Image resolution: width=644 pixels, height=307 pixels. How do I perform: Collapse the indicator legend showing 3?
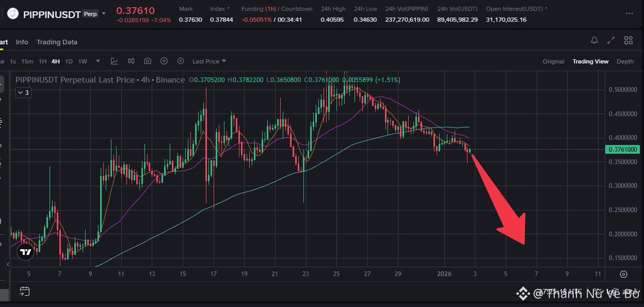[x=23, y=93]
